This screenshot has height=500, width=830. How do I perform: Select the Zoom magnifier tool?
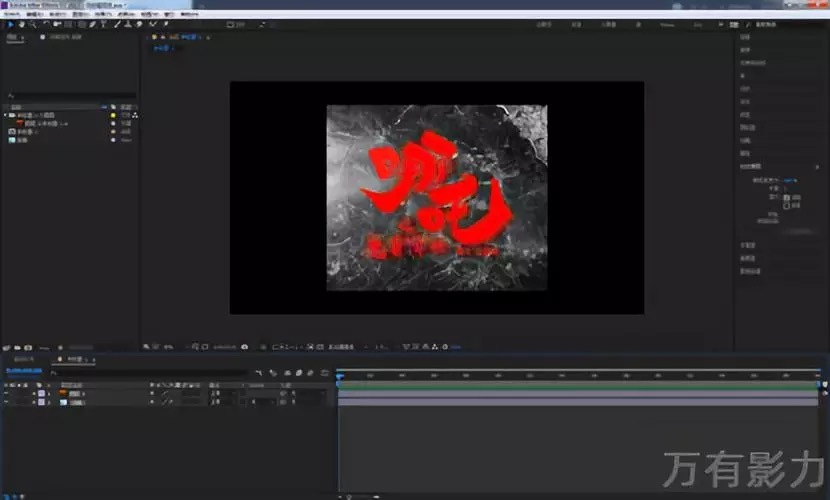tap(33, 24)
